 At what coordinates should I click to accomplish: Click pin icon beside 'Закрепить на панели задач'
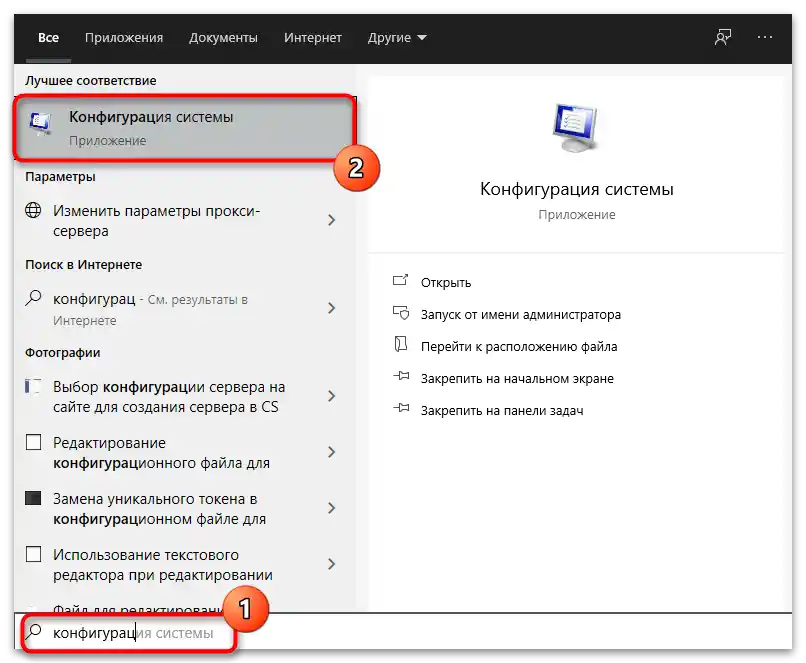tap(401, 409)
